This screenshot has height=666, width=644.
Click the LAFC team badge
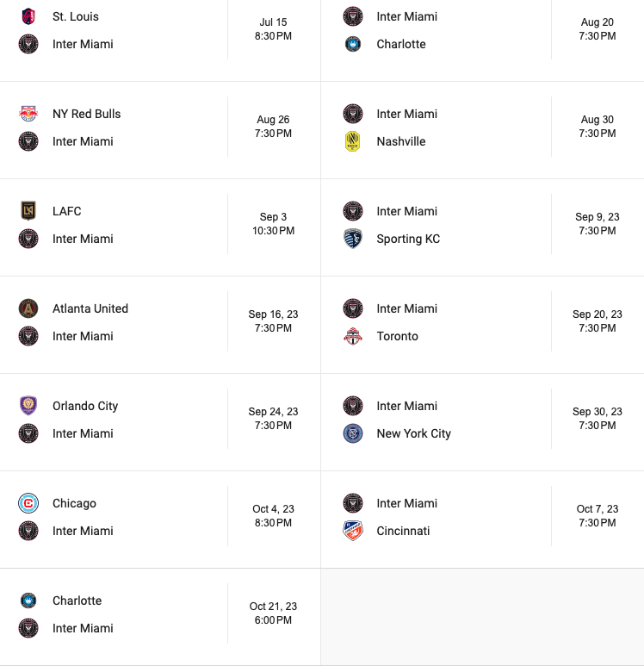point(28,211)
